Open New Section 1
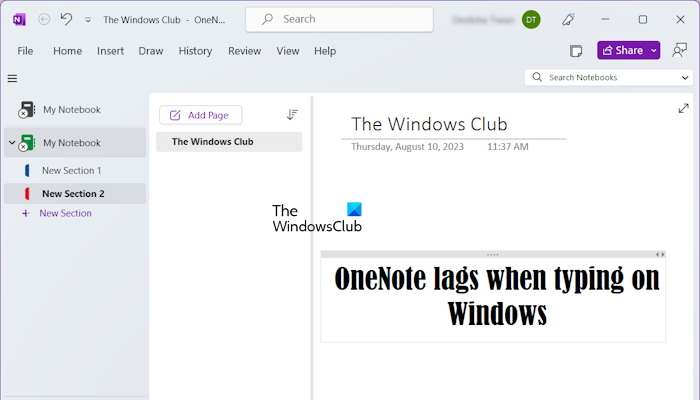This screenshot has width=700, height=400. (75, 170)
